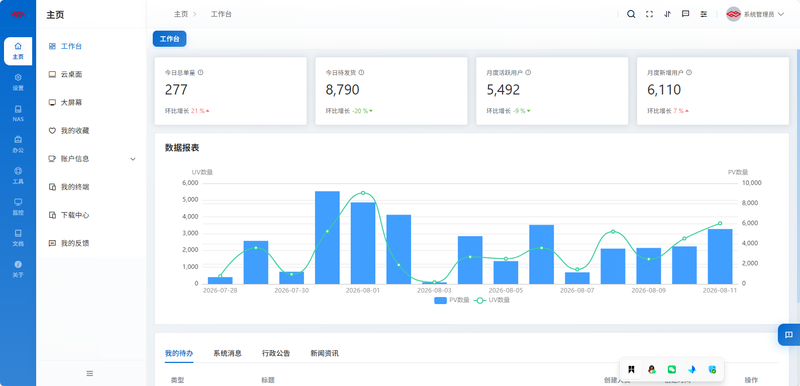Open the layout settings sliders icon in top bar
Viewport: 800px width, 386px height.
(704, 14)
